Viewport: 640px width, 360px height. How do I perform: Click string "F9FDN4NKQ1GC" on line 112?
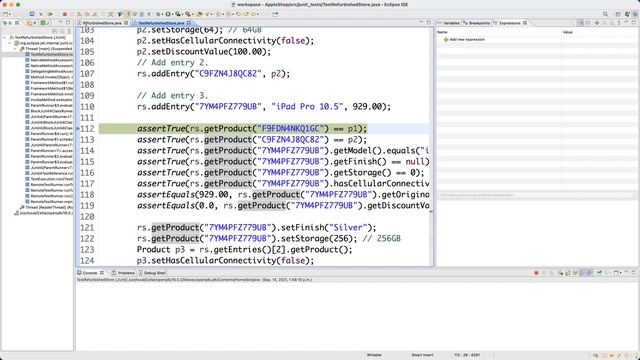click(290, 129)
